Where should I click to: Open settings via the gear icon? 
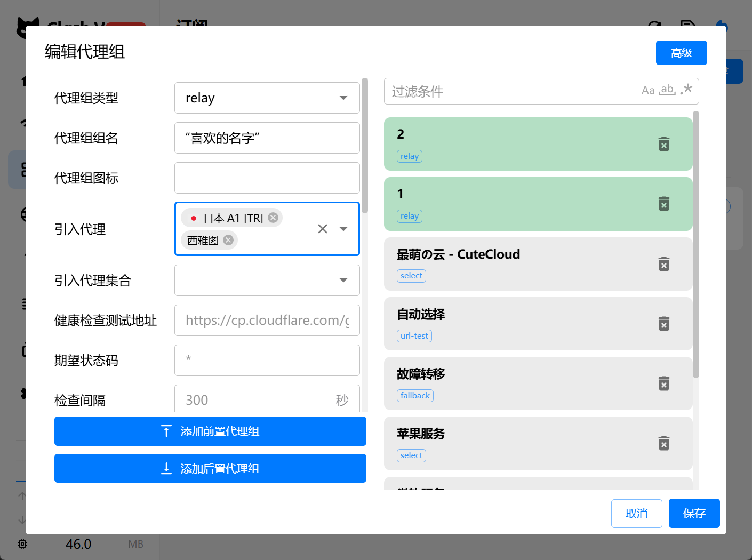tap(22, 543)
